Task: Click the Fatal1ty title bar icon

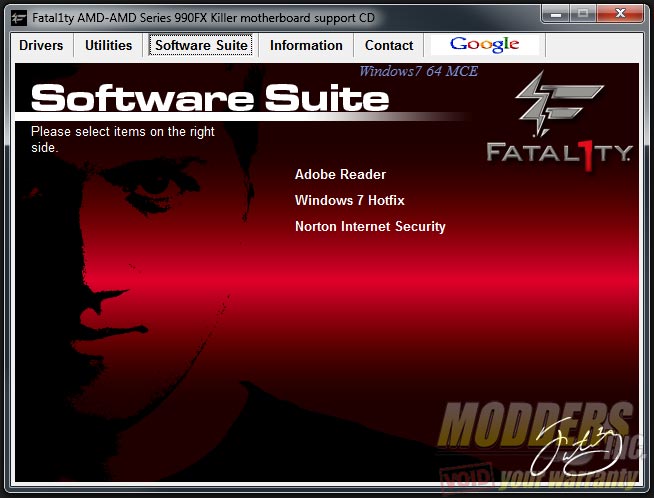Action: (x=19, y=18)
